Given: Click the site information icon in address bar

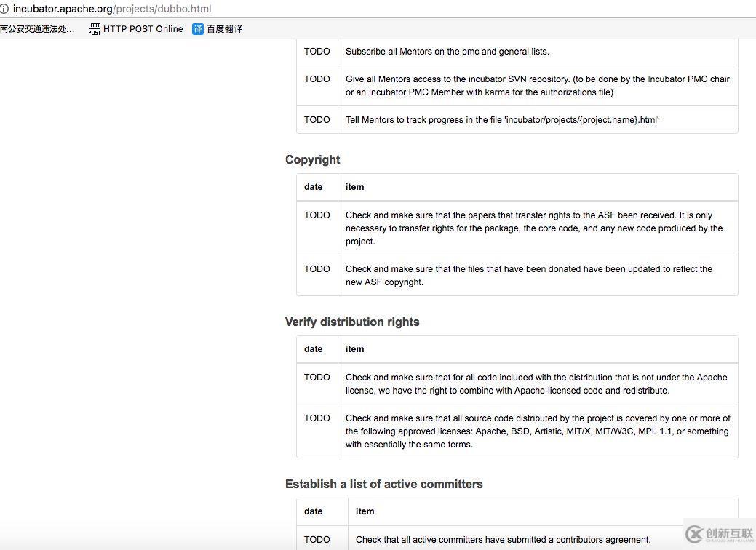Looking at the screenshot, I should click(4, 9).
